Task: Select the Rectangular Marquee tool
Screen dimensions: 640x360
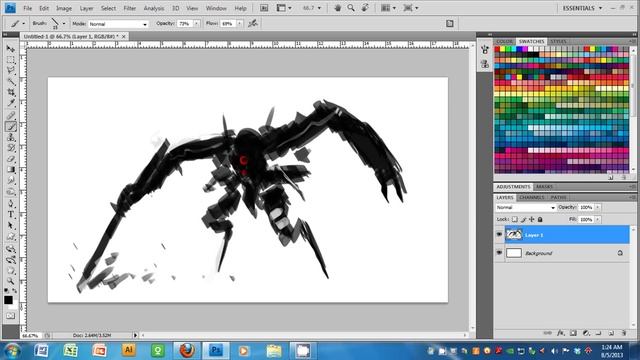Action: click(11, 60)
